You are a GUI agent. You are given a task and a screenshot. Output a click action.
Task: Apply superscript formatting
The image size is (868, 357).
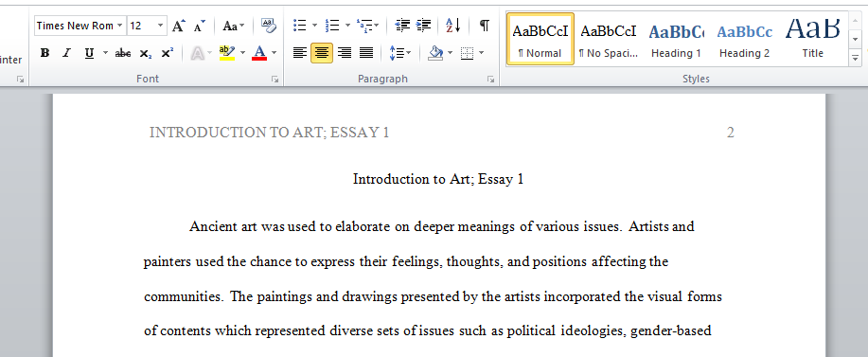(167, 53)
